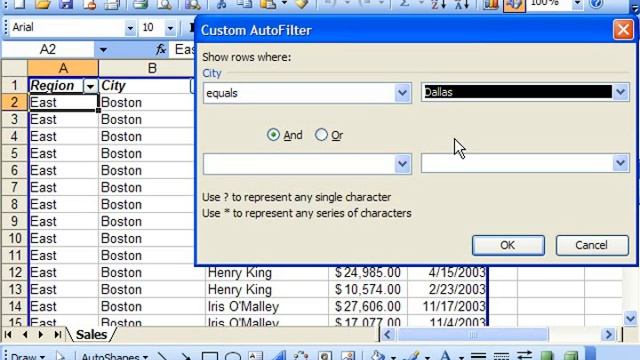Viewport: 640px width, 360px height.
Task: Click OK in Custom AutoFilter dialog
Action: [x=508, y=245]
